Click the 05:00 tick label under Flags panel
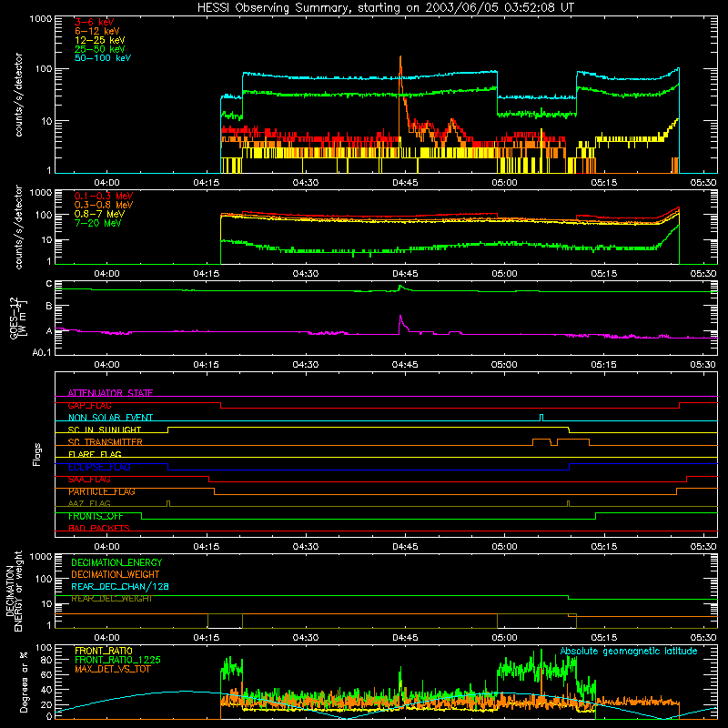 (504, 547)
